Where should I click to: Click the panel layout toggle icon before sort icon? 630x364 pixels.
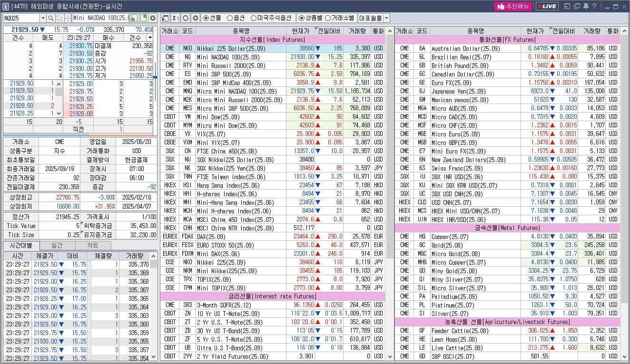pyautogui.click(x=166, y=18)
